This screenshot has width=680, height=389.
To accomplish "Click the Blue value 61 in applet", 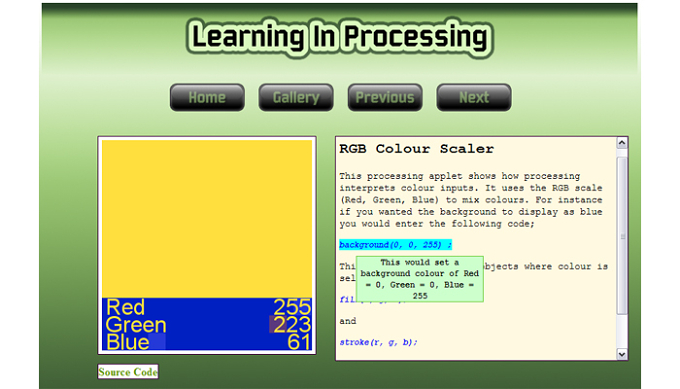I will click(299, 342).
